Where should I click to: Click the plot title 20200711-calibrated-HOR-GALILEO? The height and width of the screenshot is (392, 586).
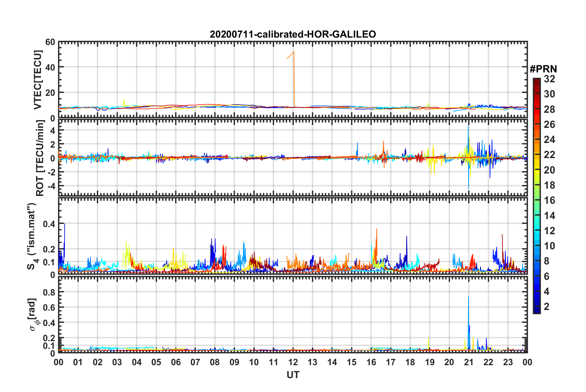point(293,34)
